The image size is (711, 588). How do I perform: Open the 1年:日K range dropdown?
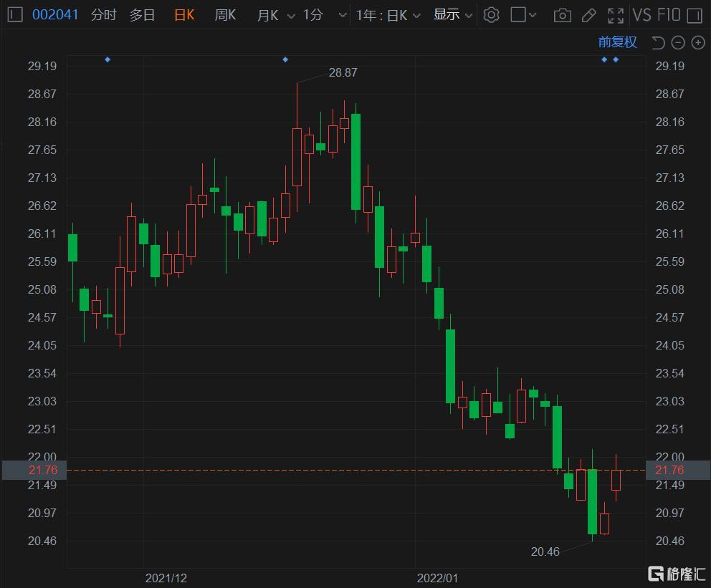click(388, 16)
